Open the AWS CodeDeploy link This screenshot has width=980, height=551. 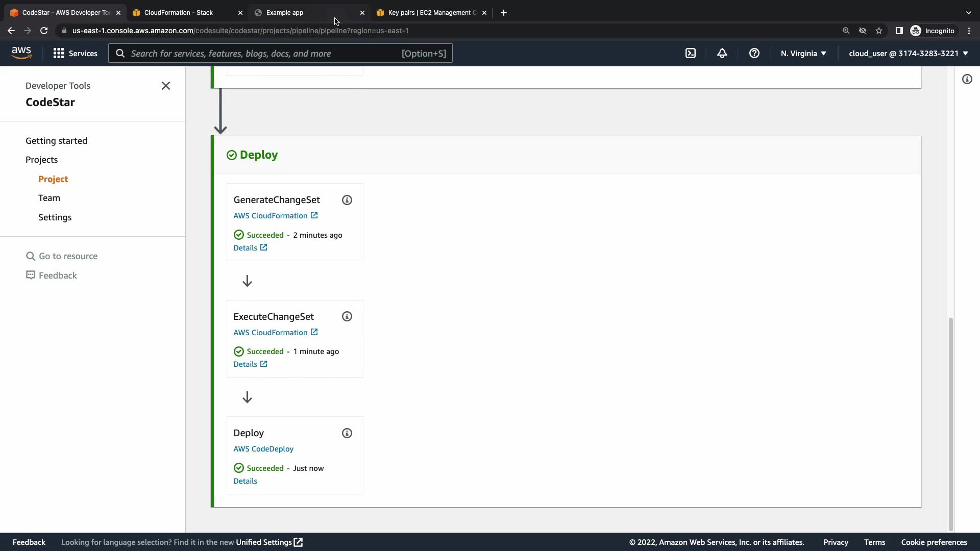tap(263, 449)
